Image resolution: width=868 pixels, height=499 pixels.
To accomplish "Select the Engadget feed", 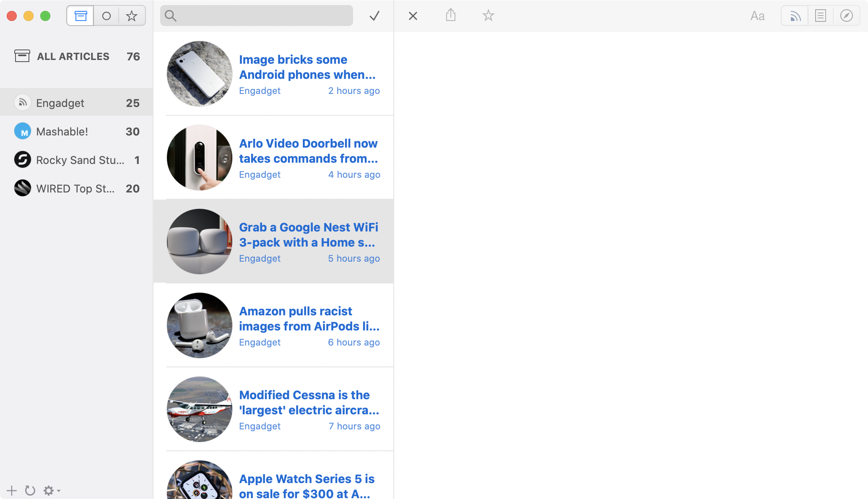I will (77, 103).
